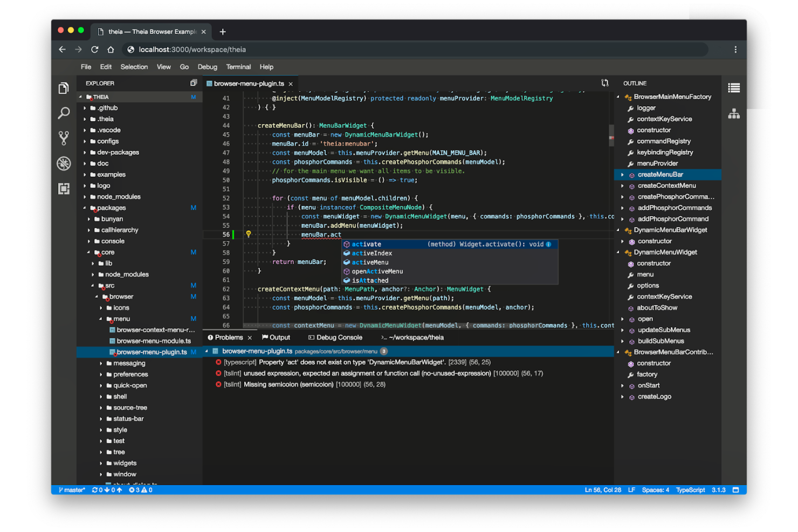Switch to the Output tab in the bottom panel
The image size is (798, 532).
[x=280, y=337]
